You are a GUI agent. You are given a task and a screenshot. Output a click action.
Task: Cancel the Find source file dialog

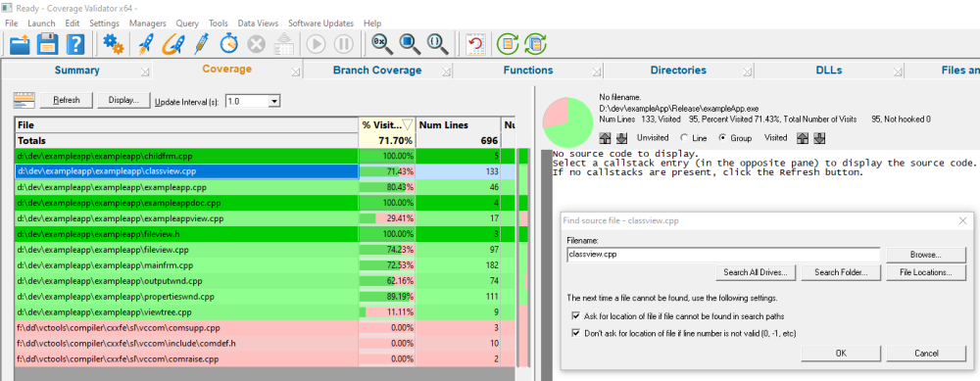(926, 354)
